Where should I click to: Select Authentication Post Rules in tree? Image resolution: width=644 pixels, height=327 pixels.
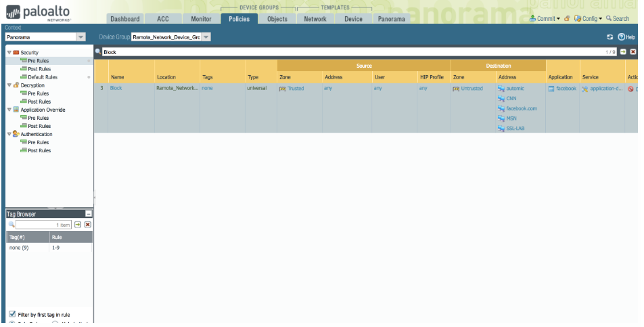pos(39,150)
